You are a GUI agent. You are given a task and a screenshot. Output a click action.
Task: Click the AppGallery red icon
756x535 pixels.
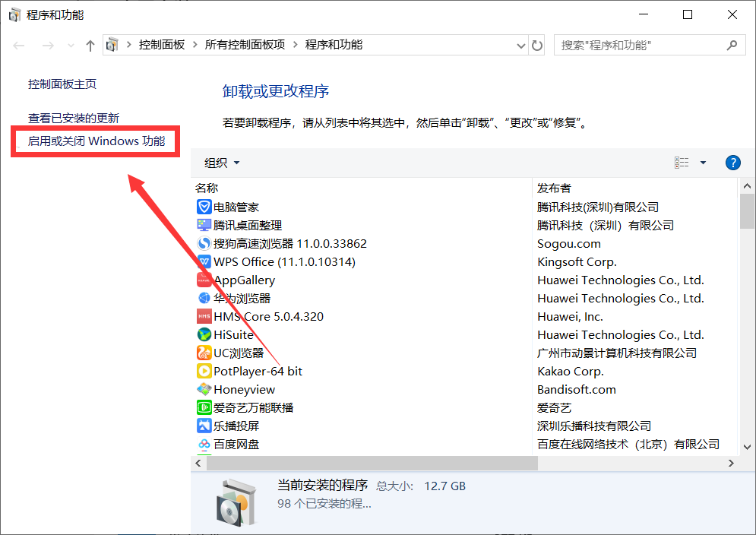point(204,280)
